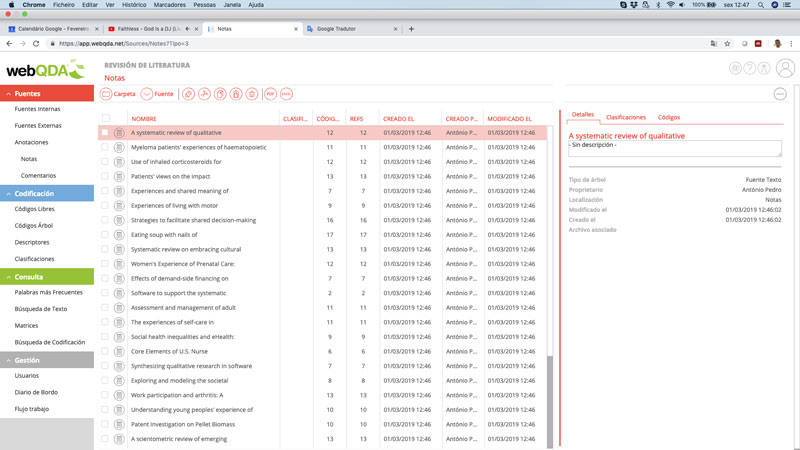Check the box for Use of inhaled corticosteroids

105,162
